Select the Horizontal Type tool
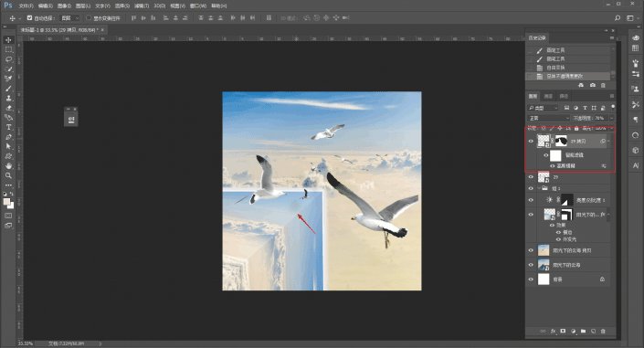 [x=8, y=127]
